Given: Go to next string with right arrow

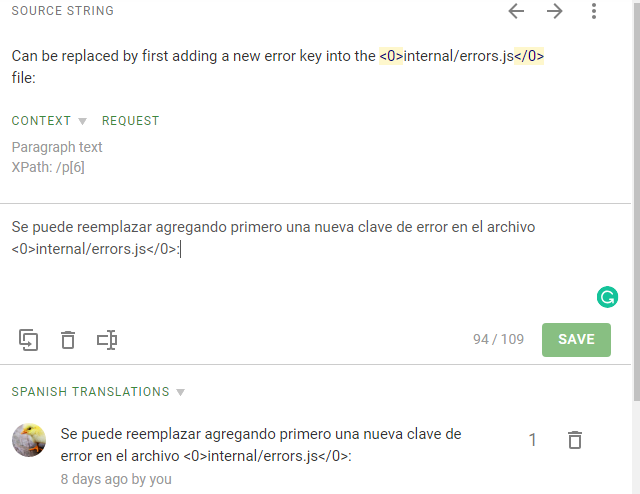Looking at the screenshot, I should [555, 11].
